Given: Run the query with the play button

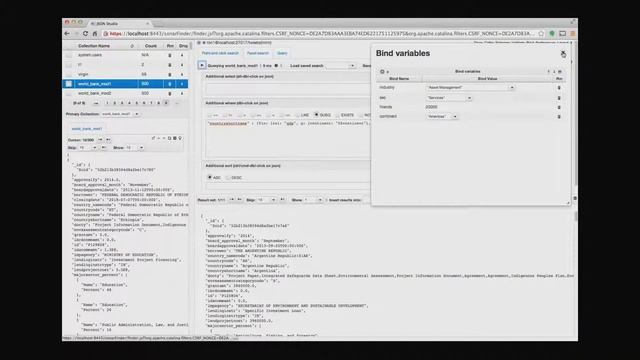Looking at the screenshot, I should coord(202,65).
